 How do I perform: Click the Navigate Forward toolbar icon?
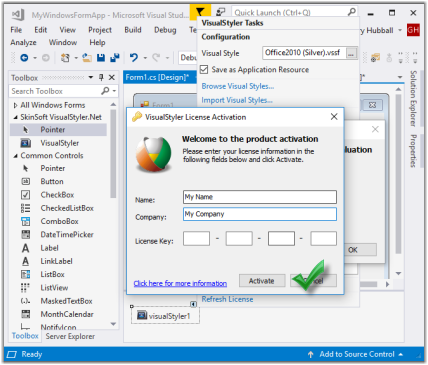46,58
